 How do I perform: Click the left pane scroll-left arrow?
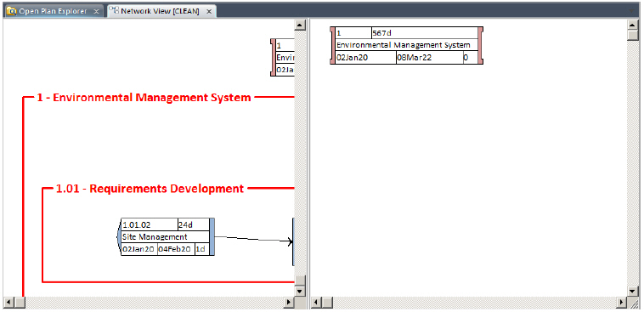tap(9, 303)
